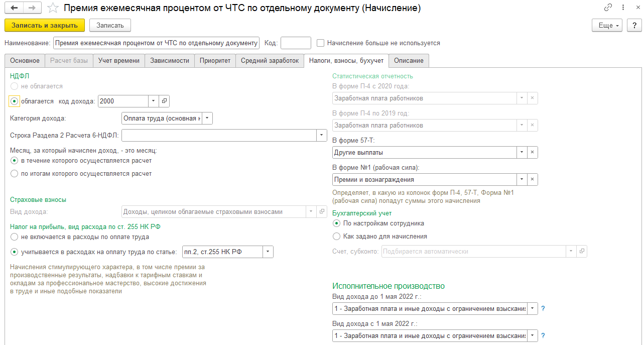Click 'Записать и закрыть' button
Image resolution: width=644 pixels, height=345 pixels.
[x=45, y=25]
